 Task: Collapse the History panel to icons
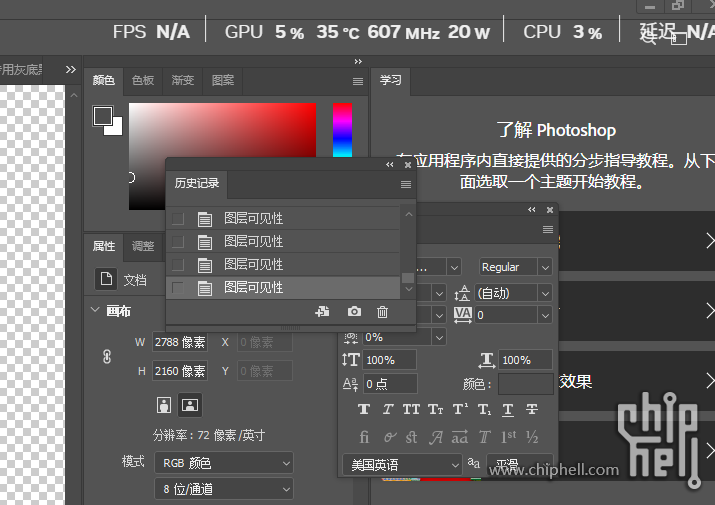(x=389, y=165)
